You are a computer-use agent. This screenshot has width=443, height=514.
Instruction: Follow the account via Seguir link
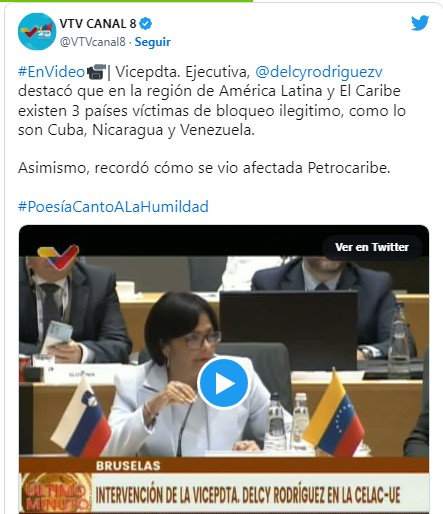(x=152, y=42)
